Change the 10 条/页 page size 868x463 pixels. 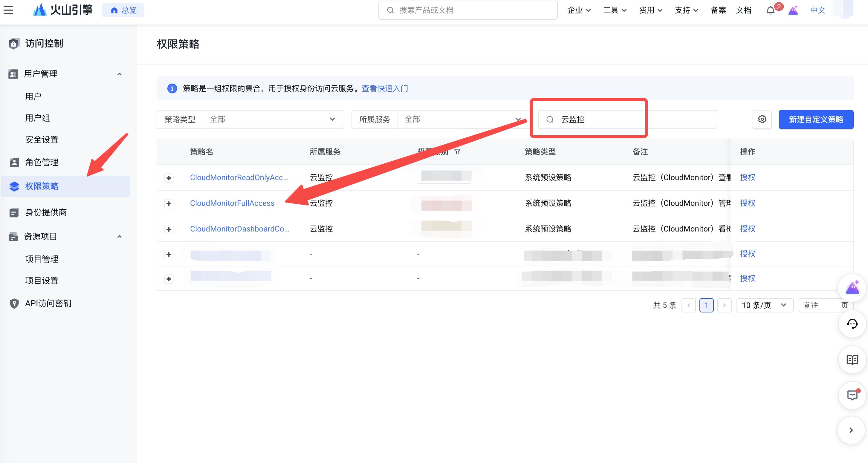point(764,305)
